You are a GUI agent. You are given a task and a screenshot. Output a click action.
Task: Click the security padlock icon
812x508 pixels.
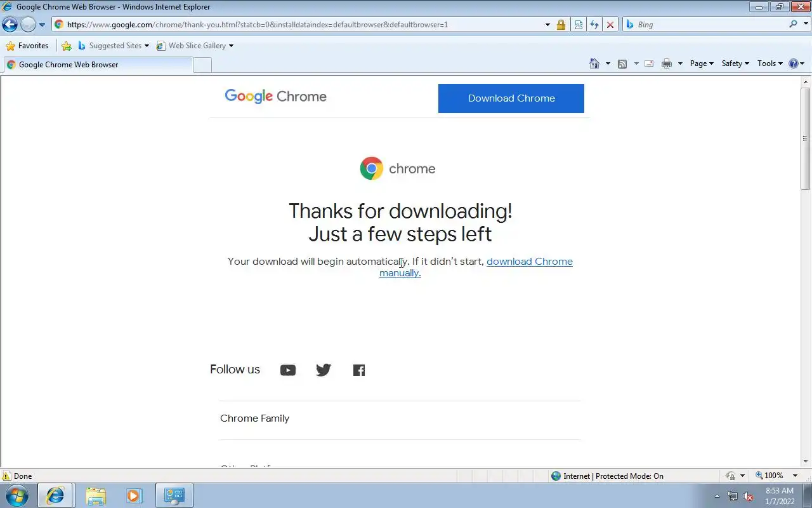[x=561, y=25]
